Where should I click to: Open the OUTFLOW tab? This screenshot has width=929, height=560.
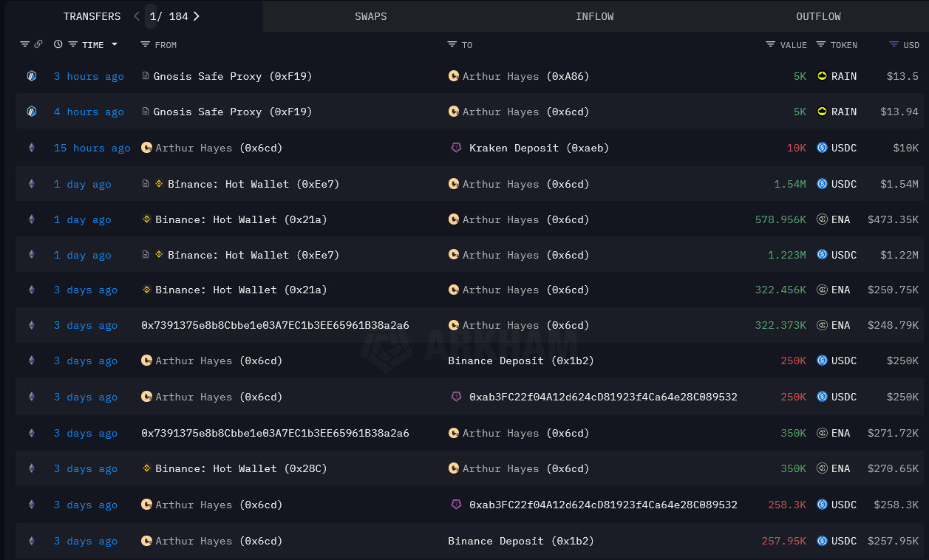click(x=818, y=16)
